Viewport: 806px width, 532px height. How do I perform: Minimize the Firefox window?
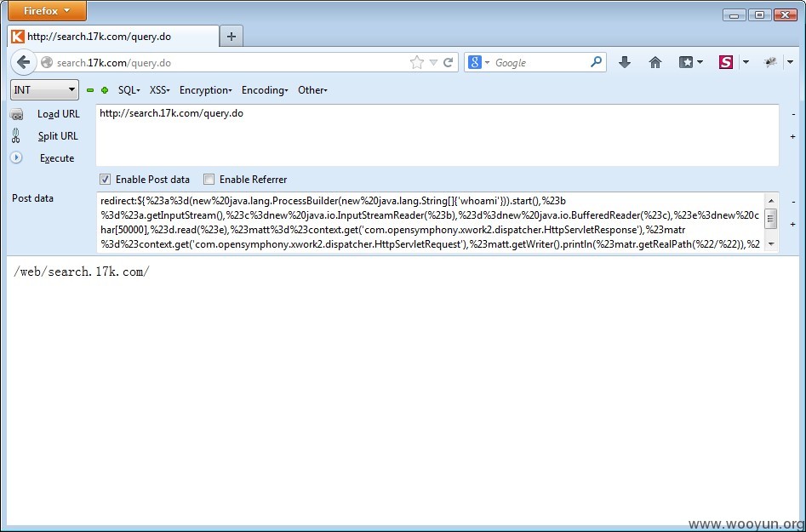(734, 15)
